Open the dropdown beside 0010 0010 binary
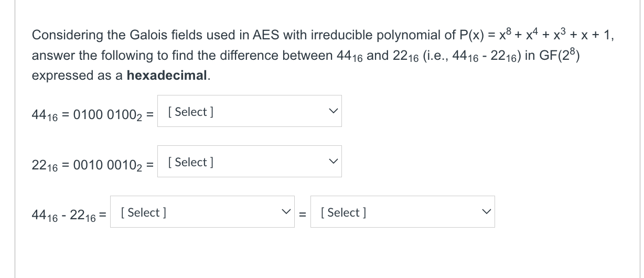This screenshot has width=644, height=278. [250, 162]
